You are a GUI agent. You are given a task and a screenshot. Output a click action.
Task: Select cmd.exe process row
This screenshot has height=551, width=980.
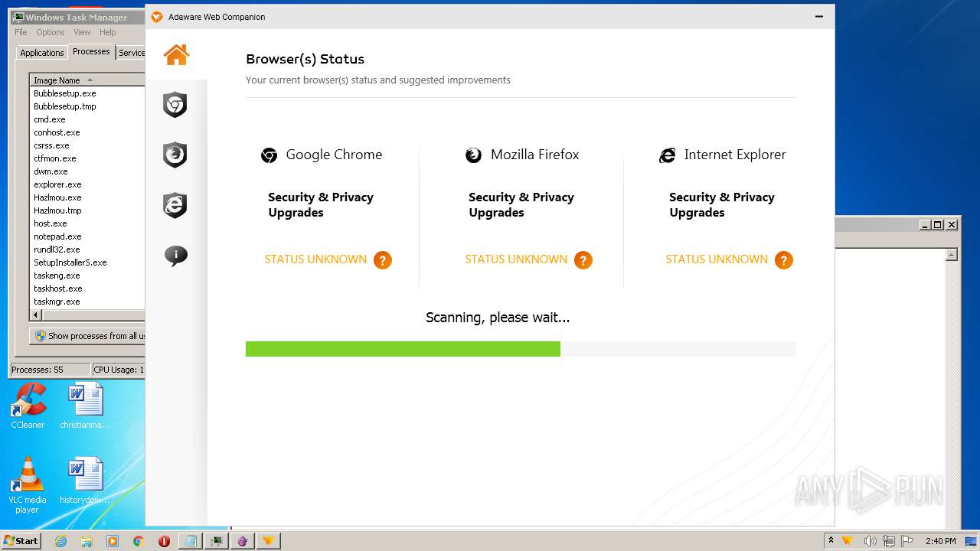click(87, 119)
